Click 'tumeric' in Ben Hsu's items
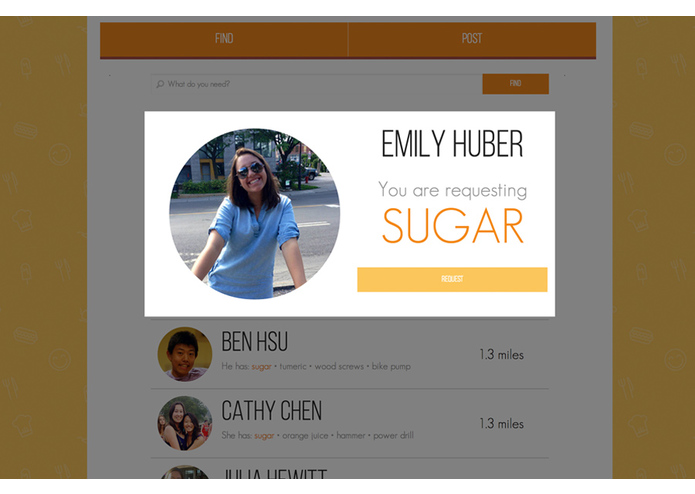The width and height of the screenshot is (695, 494). click(293, 366)
